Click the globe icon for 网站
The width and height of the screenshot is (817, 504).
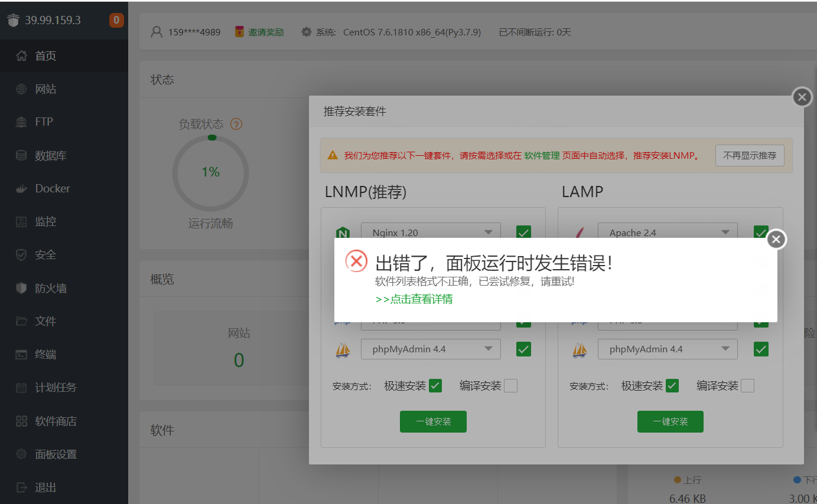click(21, 89)
